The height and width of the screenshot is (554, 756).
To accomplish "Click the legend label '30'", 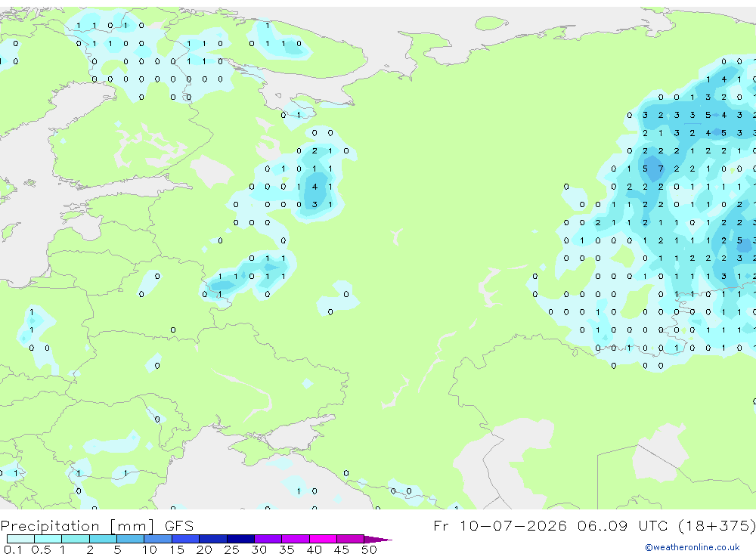I will (x=259, y=549).
